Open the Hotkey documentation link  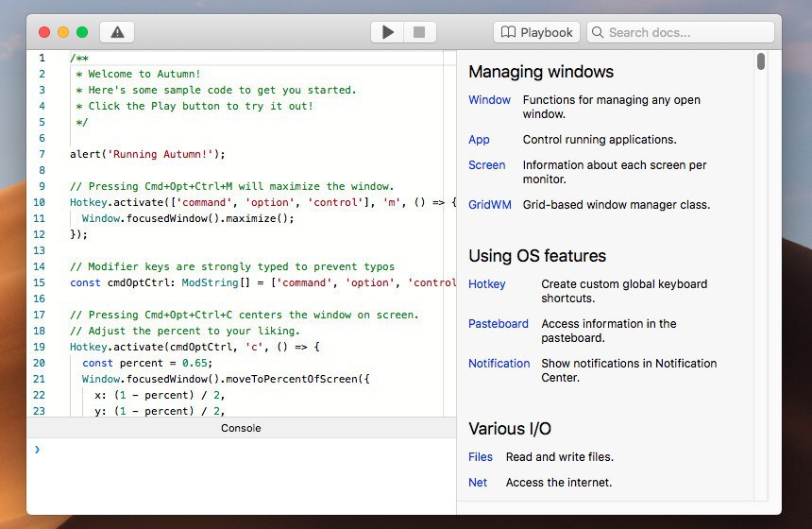point(487,284)
